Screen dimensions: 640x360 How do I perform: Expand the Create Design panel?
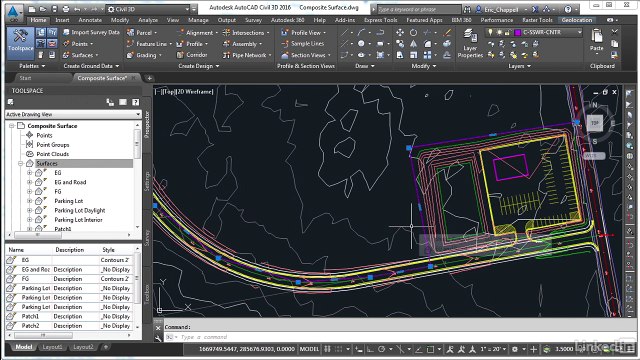[x=199, y=66]
